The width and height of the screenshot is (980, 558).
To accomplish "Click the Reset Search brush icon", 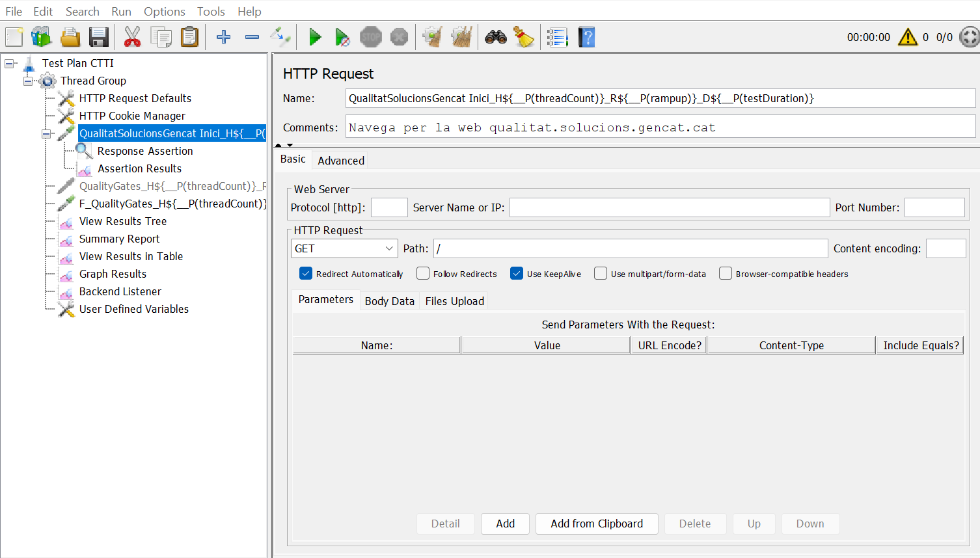I will (524, 37).
